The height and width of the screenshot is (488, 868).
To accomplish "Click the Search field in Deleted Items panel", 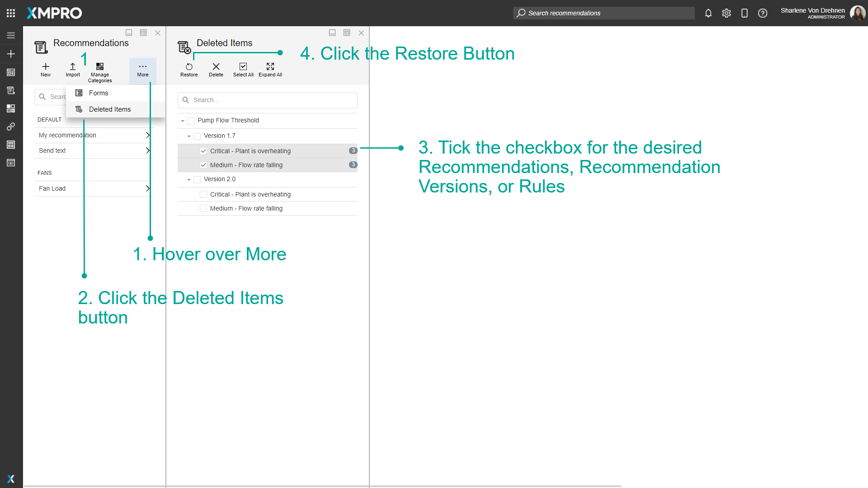I will 267,100.
